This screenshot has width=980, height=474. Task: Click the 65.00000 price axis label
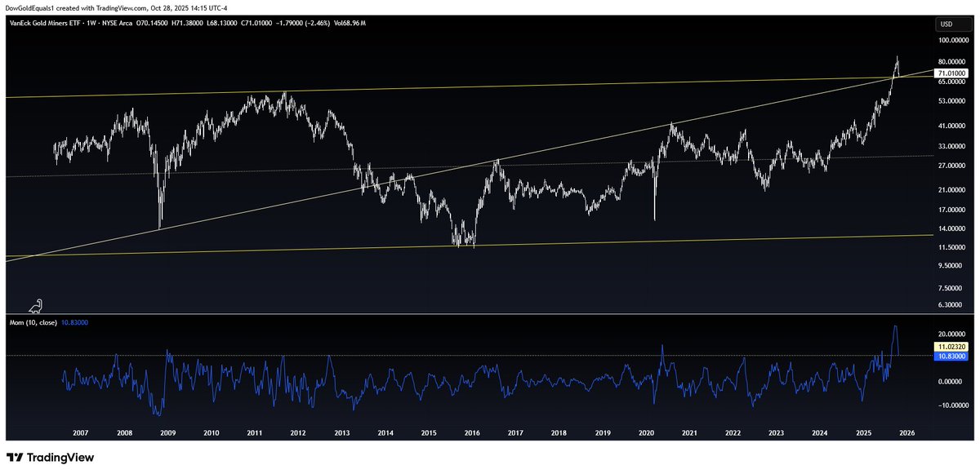953,82
